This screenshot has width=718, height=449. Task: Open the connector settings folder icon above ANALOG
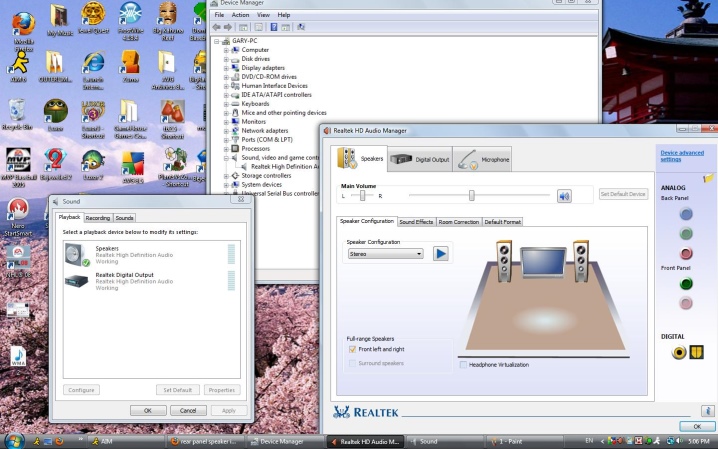point(708,178)
